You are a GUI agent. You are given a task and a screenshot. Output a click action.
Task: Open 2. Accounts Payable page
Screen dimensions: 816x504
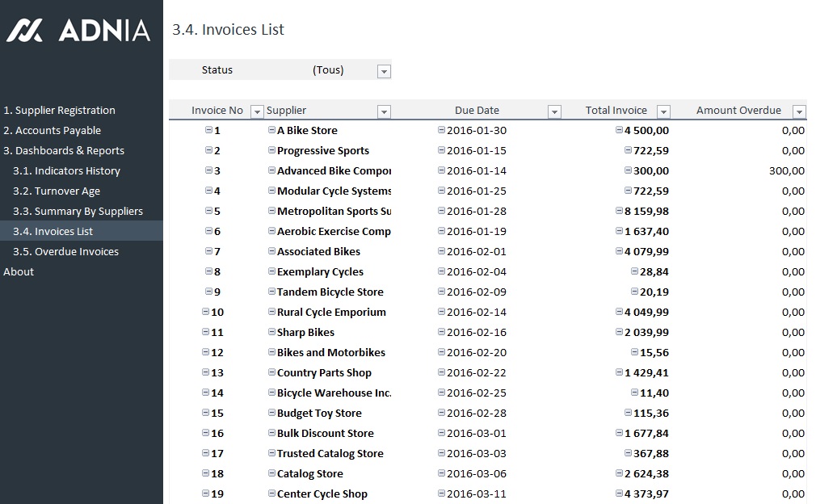click(52, 131)
